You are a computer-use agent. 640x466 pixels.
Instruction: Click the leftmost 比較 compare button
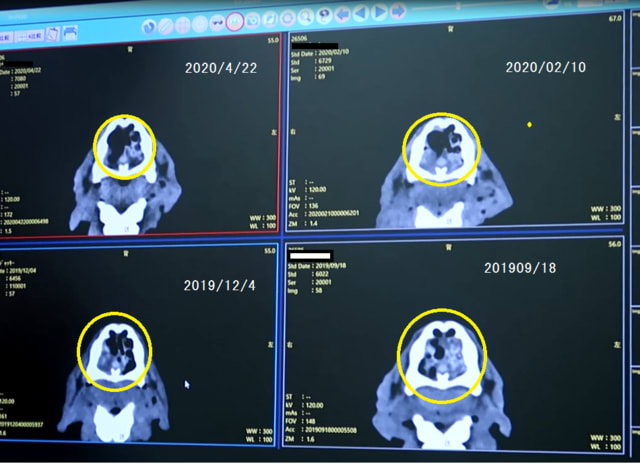click(x=6, y=38)
